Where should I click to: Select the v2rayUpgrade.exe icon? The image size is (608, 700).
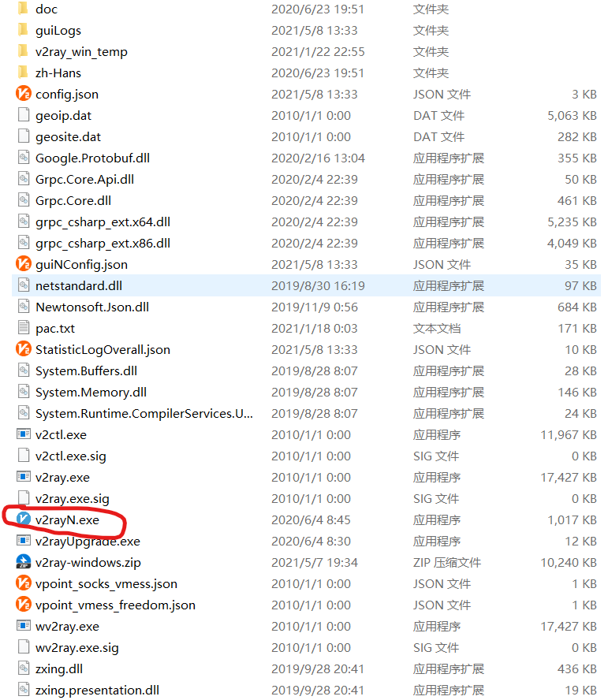(23, 541)
